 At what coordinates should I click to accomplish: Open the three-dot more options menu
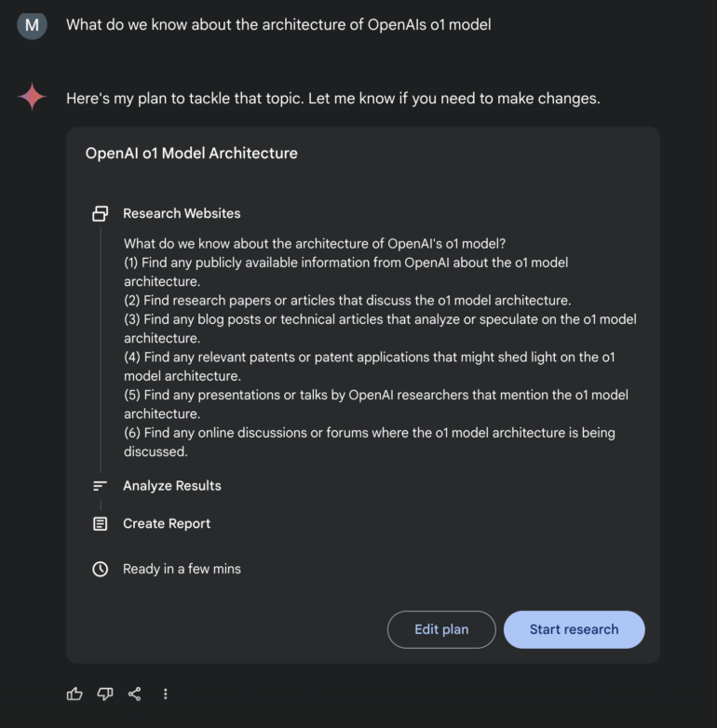[166, 694]
